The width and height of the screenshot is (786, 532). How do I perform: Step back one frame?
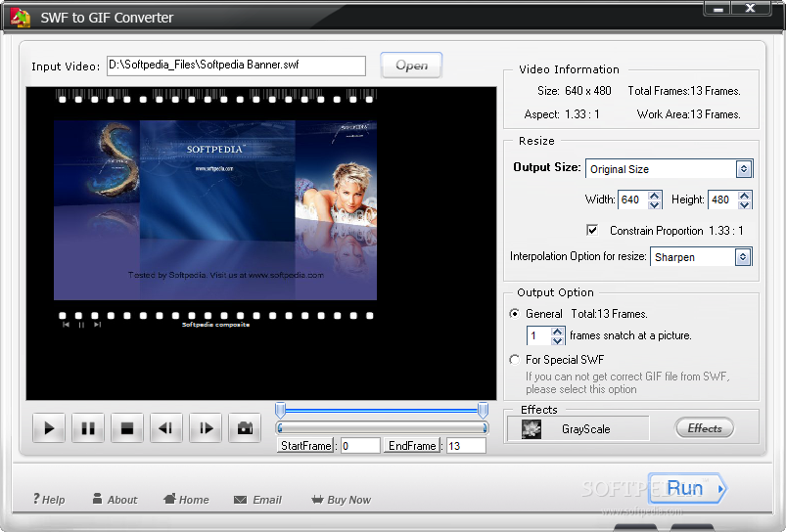pos(166,428)
